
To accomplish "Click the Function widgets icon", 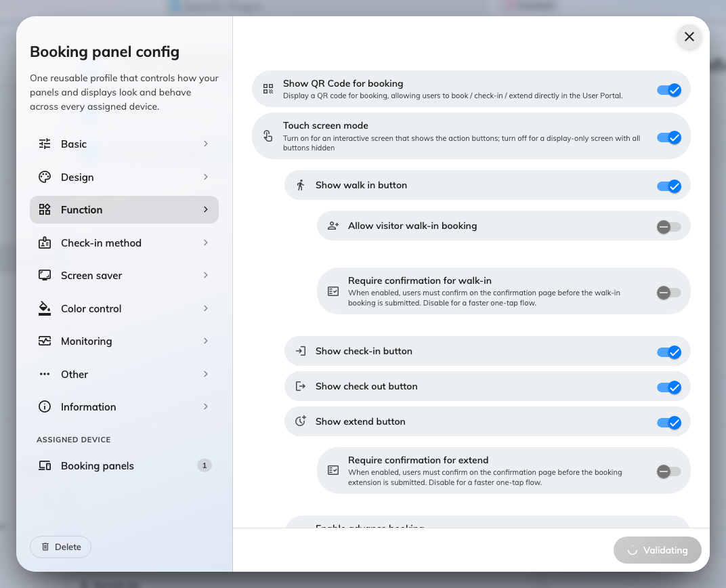I will [x=45, y=210].
